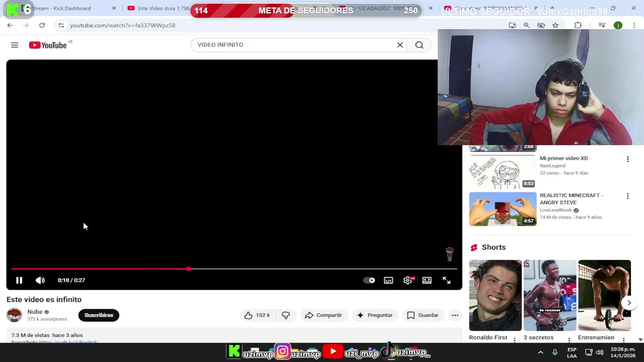Like the video showing 152 k
Screen dimensions: 644x362
257,315
